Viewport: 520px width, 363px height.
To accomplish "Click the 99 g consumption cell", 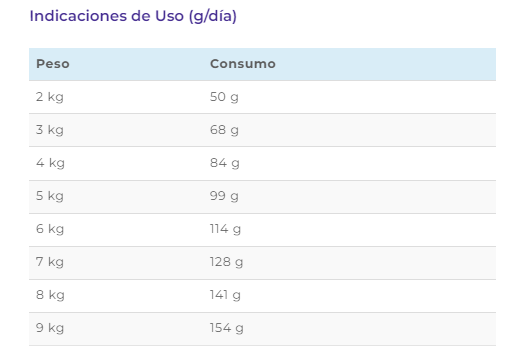I will click(224, 196).
